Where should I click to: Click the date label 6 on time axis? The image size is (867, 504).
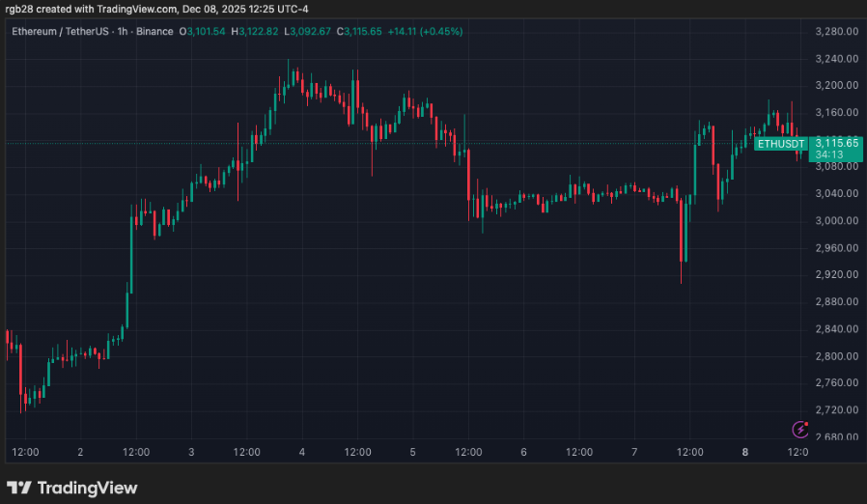523,452
